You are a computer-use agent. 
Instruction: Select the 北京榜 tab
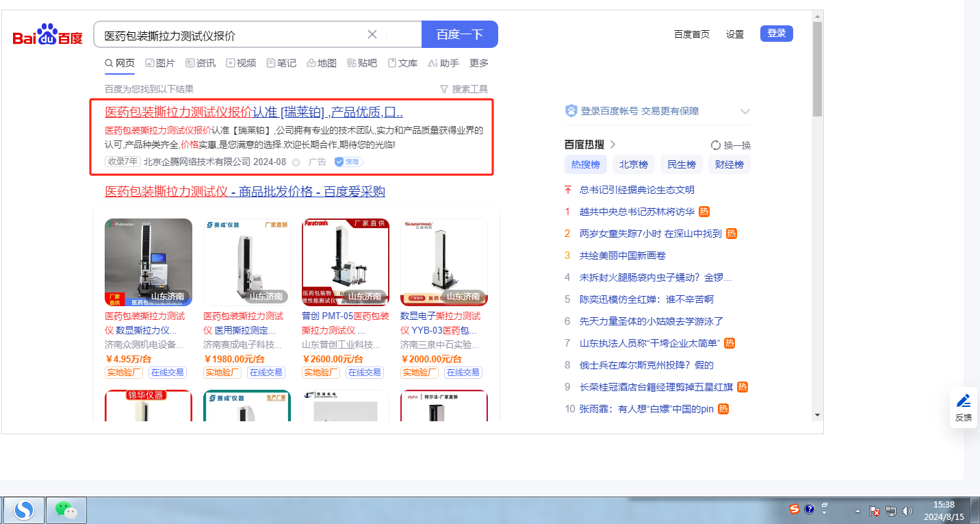coord(634,164)
